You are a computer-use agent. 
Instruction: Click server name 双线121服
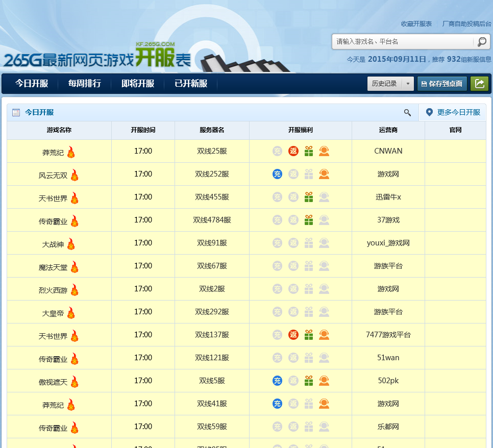point(212,358)
